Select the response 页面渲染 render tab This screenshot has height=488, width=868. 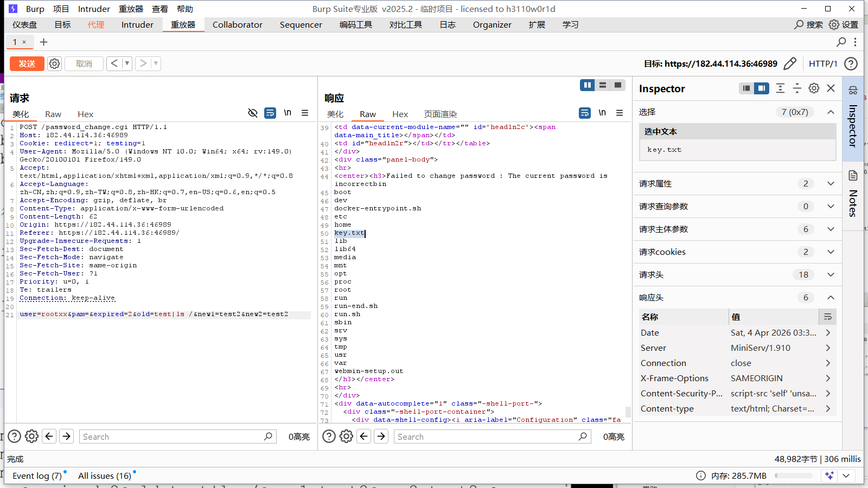click(441, 114)
